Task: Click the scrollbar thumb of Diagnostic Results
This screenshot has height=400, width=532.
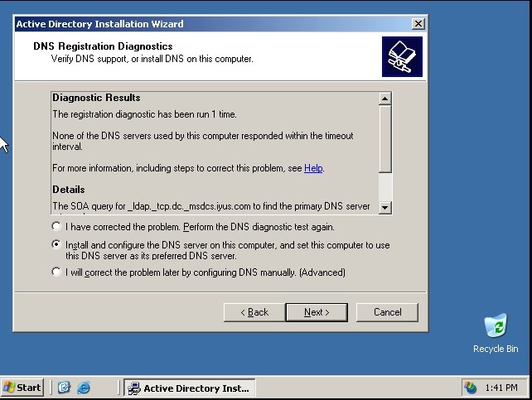Action: coord(384,139)
